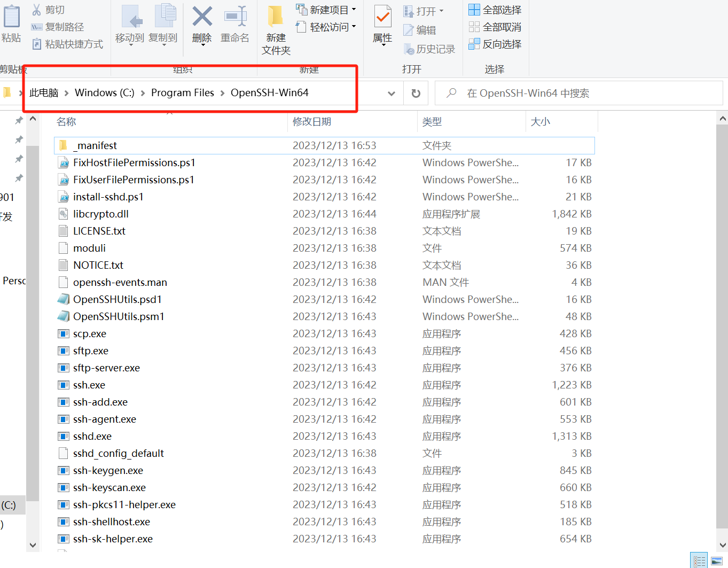Open the address bar history dropdown
The width and height of the screenshot is (728, 568).
pos(392,94)
